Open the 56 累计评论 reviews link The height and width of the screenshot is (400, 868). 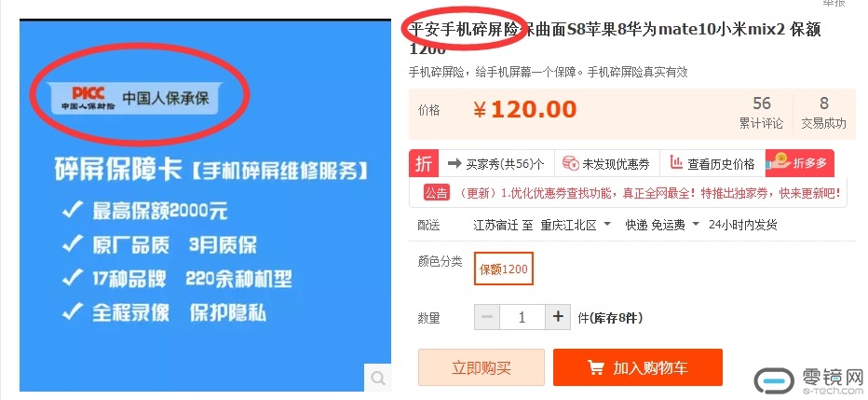tap(762, 113)
